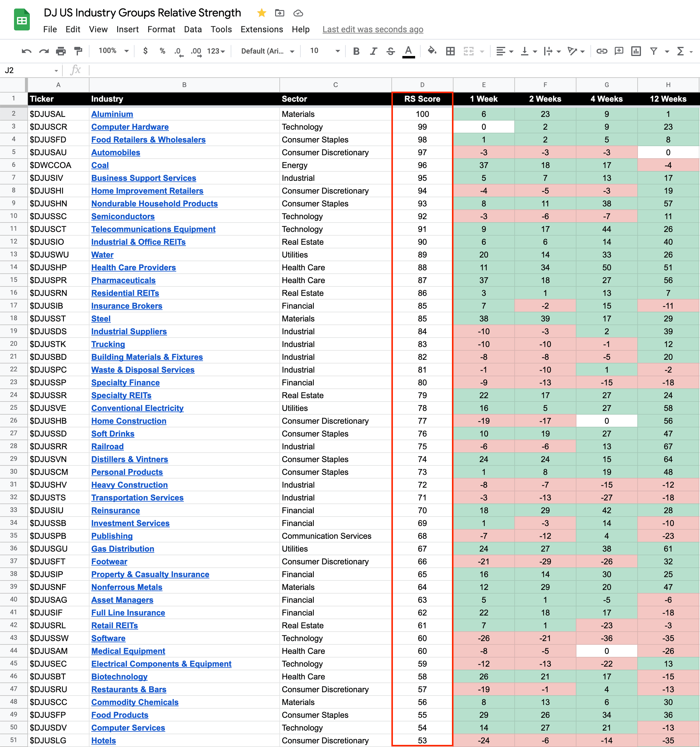The image size is (700, 747).
Task: Click the Insert comment icon
Action: [618, 51]
